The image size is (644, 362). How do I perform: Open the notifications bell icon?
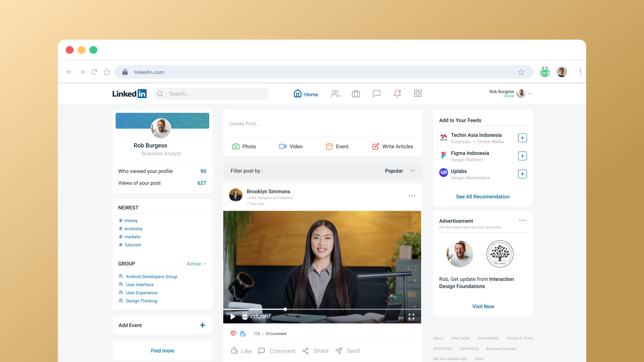(397, 94)
